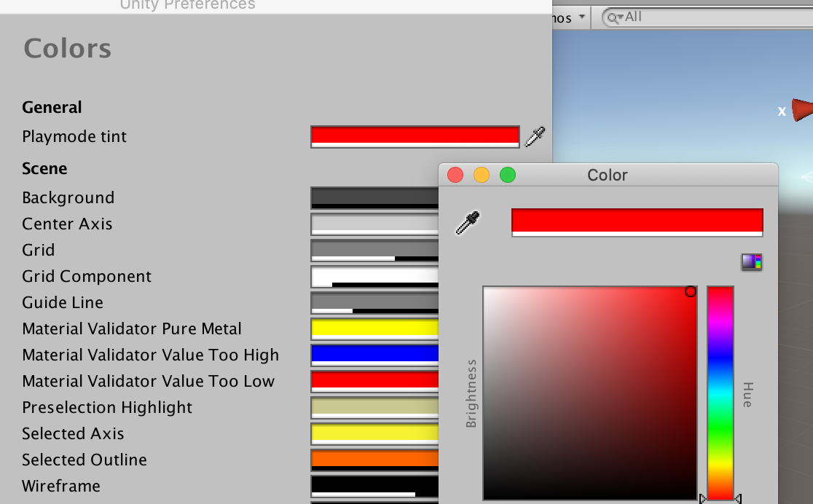Open the Grid Component color swatch
813x504 pixels.
pyautogui.click(x=374, y=276)
